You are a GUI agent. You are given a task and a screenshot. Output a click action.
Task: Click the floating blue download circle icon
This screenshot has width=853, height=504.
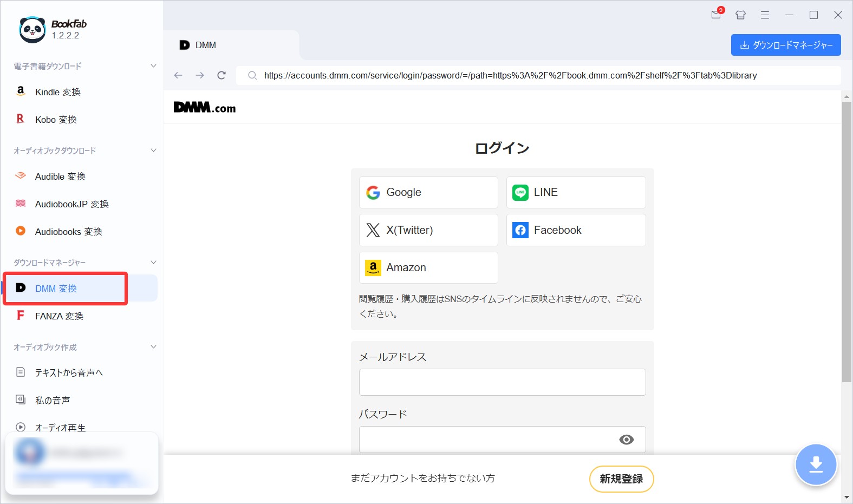[816, 464]
